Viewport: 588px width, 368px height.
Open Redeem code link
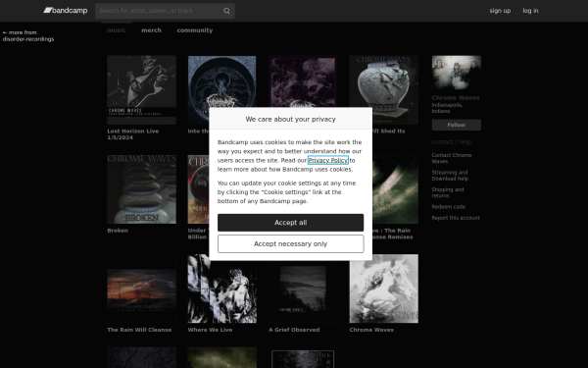click(x=448, y=207)
